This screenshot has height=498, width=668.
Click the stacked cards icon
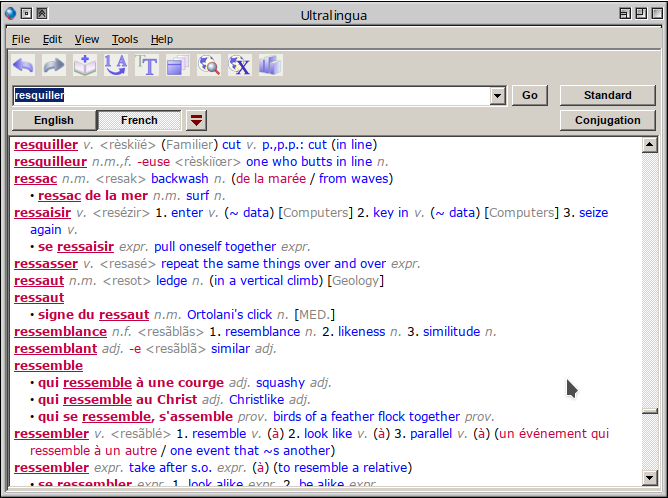178,66
